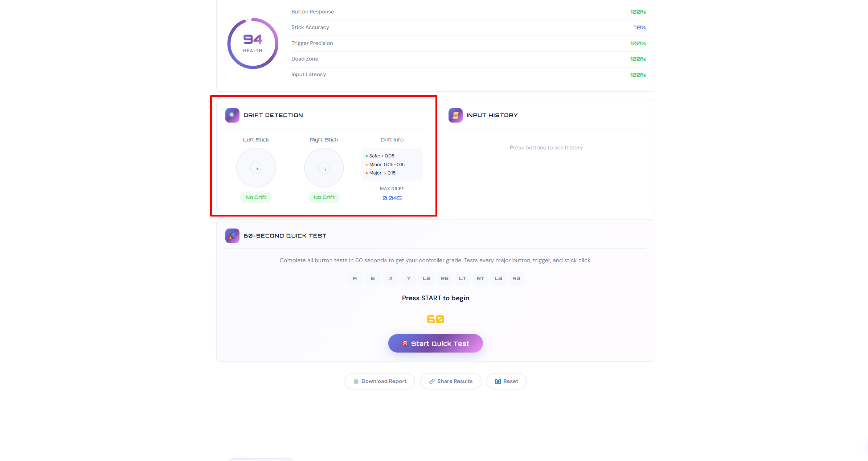Click the Quick Test rocket icon
Image resolution: width=868 pixels, height=461 pixels.
[232, 236]
